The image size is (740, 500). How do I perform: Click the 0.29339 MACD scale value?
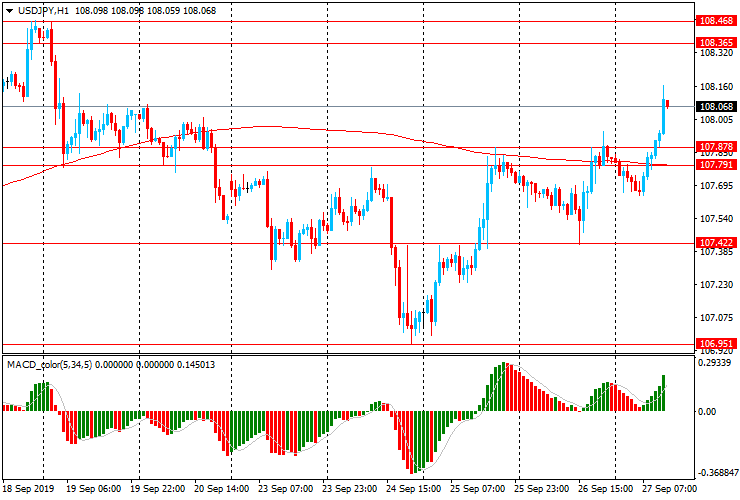(715, 363)
